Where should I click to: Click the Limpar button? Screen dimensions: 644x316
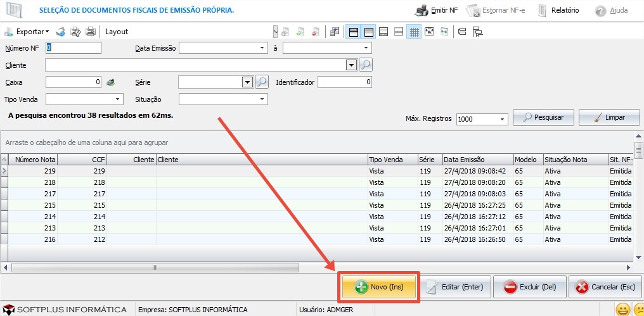pyautogui.click(x=609, y=117)
